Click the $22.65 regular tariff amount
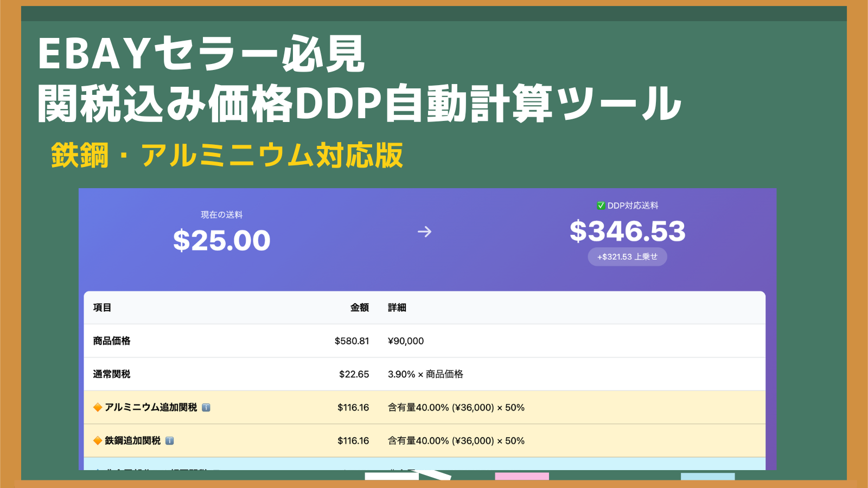This screenshot has width=868, height=488. click(354, 374)
